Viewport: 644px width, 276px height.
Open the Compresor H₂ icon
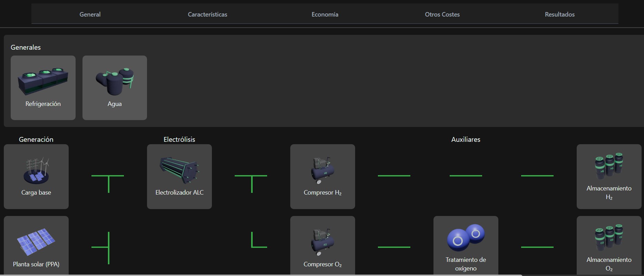tap(322, 170)
